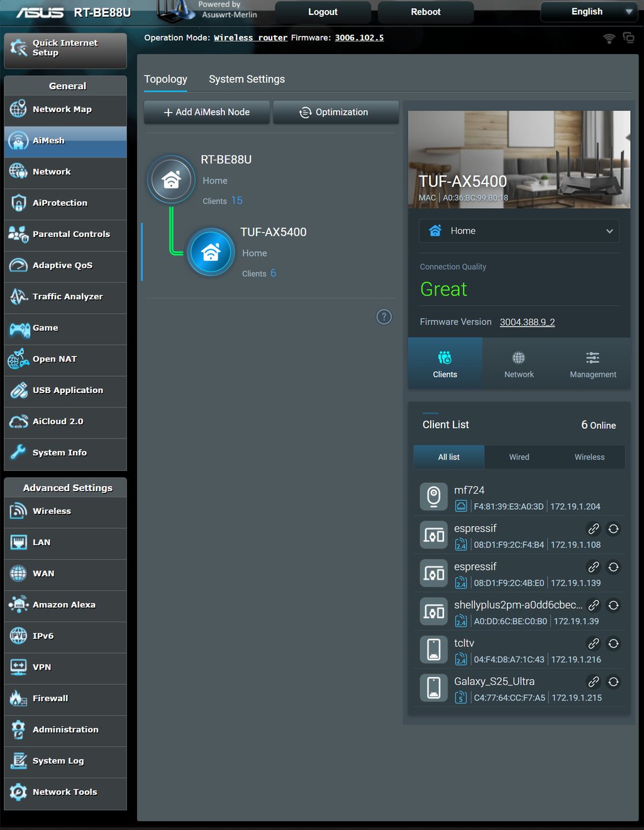Open Parental Controls icon

[18, 234]
